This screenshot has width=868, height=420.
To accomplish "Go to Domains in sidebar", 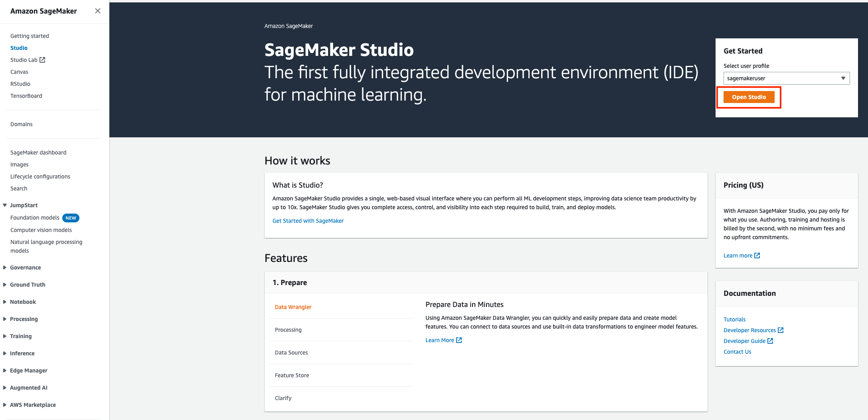I will (x=22, y=124).
